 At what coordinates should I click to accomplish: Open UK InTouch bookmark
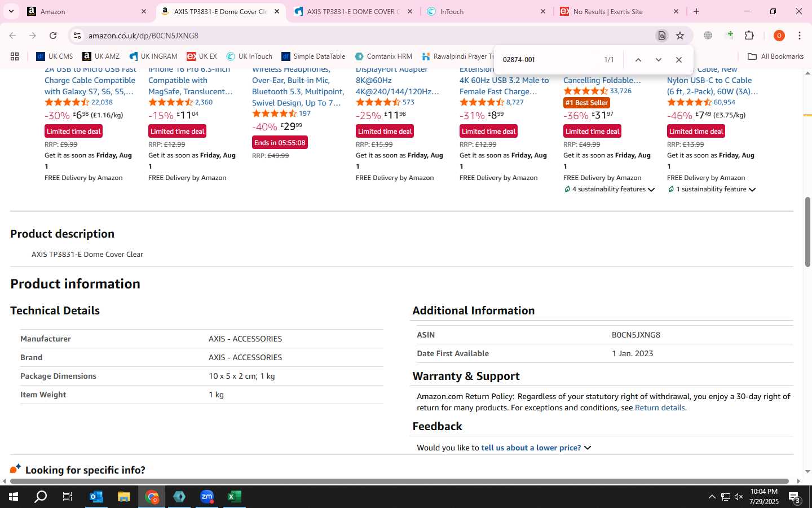click(x=249, y=56)
